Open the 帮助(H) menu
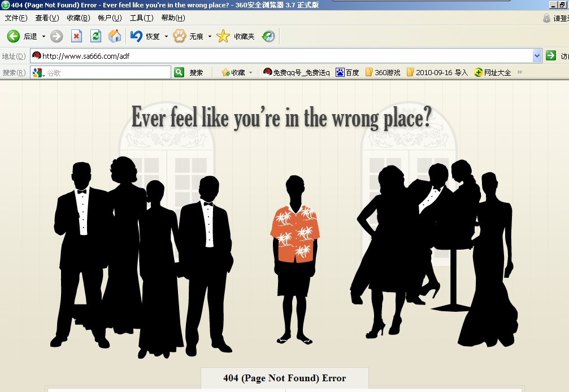This screenshot has height=392, width=569. click(x=173, y=18)
